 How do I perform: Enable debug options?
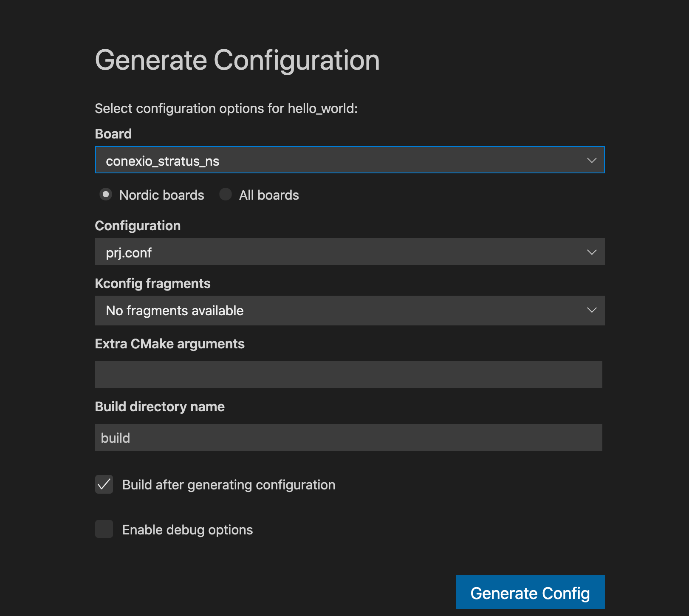(x=104, y=530)
